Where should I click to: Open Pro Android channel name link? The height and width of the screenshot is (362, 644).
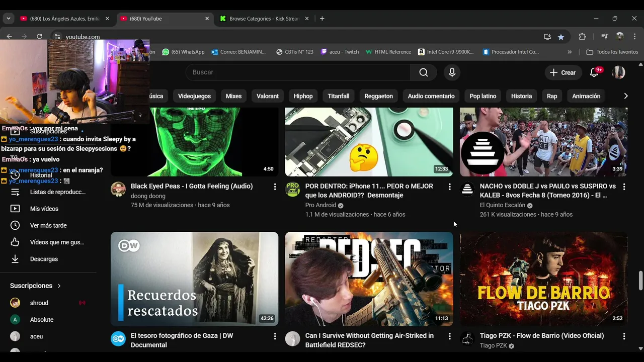point(320,205)
